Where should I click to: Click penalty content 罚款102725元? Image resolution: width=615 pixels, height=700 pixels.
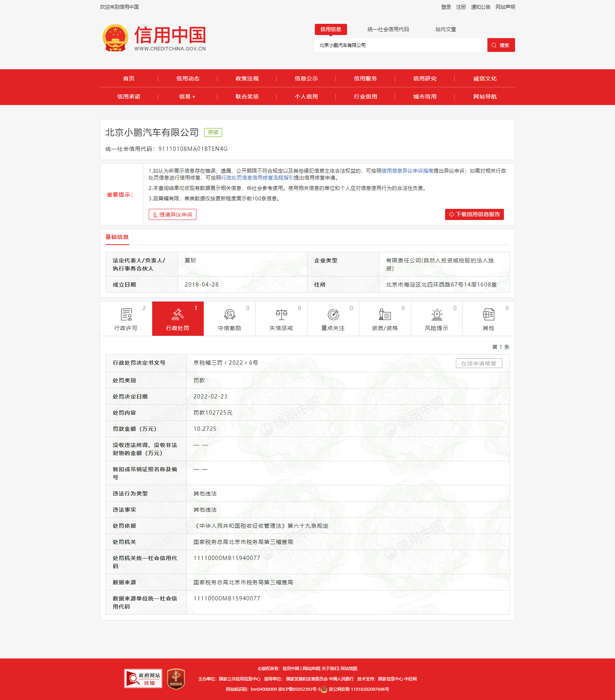point(213,413)
